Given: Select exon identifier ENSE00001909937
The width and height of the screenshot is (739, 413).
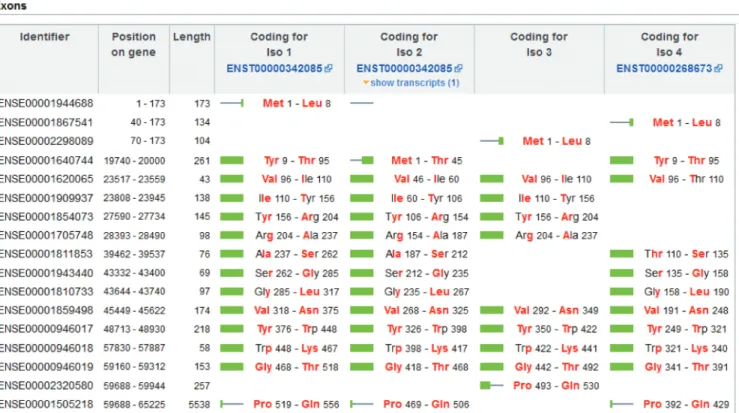Looking at the screenshot, I should pos(46,198).
